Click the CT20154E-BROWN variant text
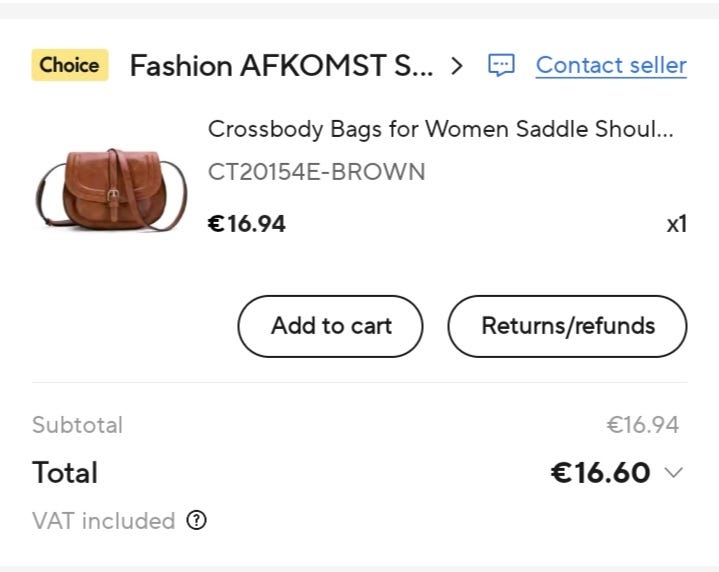Viewport: 719px width, 572px height. tap(316, 172)
